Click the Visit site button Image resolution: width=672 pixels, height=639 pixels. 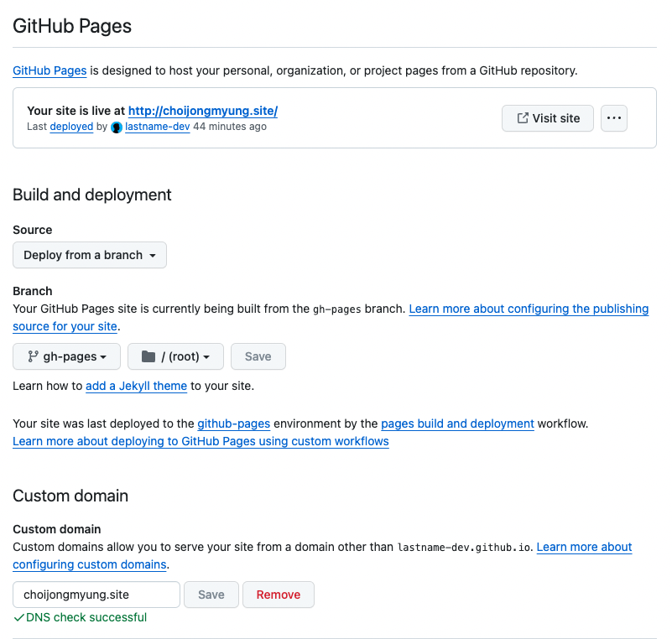(x=548, y=118)
